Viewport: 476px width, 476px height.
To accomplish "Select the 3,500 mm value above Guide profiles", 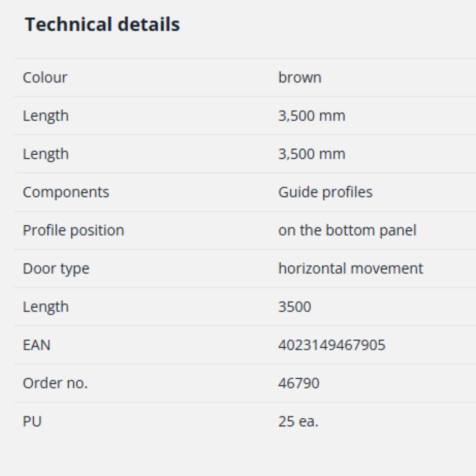I will [x=312, y=154].
